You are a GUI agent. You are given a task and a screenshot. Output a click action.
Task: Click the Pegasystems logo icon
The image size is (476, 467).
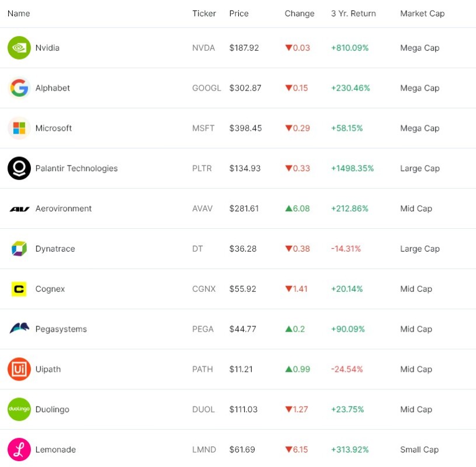coord(19,329)
